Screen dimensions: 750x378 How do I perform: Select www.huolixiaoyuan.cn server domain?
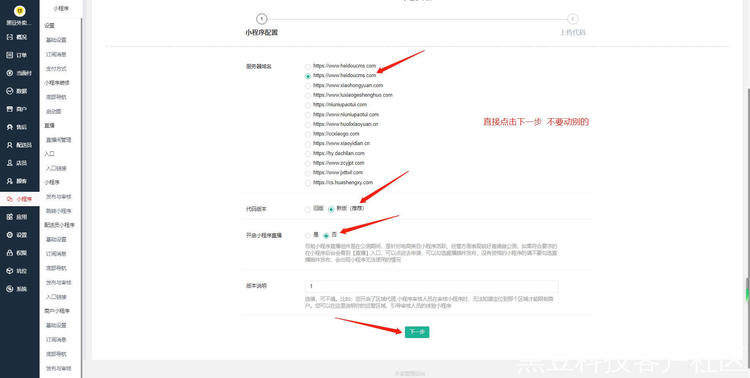(308, 124)
